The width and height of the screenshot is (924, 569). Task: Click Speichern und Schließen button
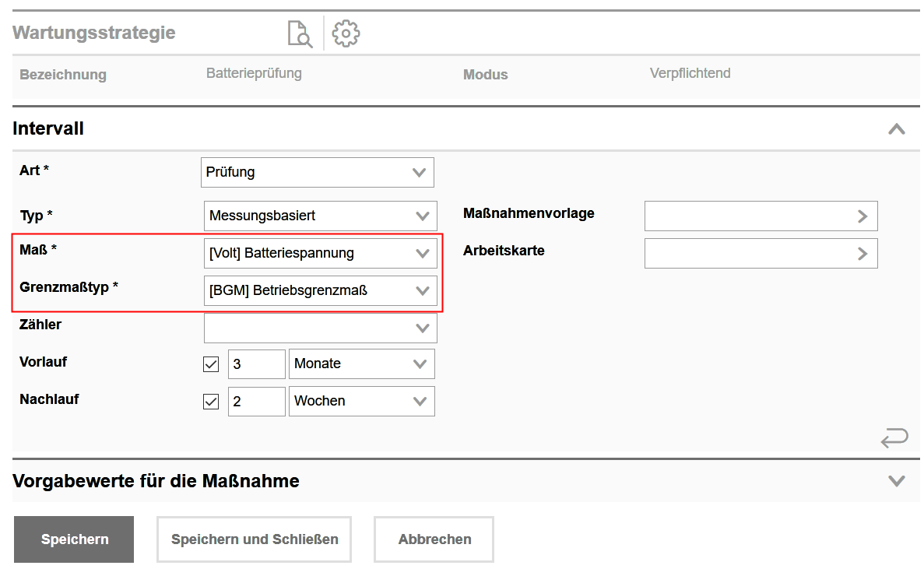tap(254, 539)
